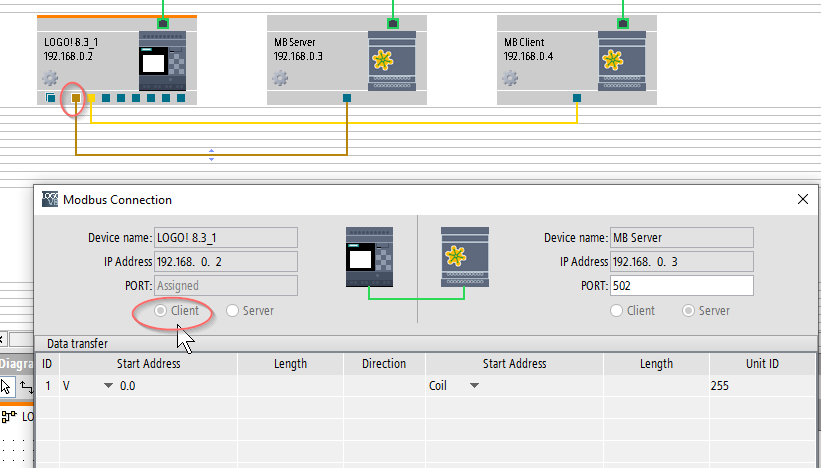Viewport: 821px width, 468px height.
Task: Click the empty left Length cell in row 1
Action: (x=290, y=386)
